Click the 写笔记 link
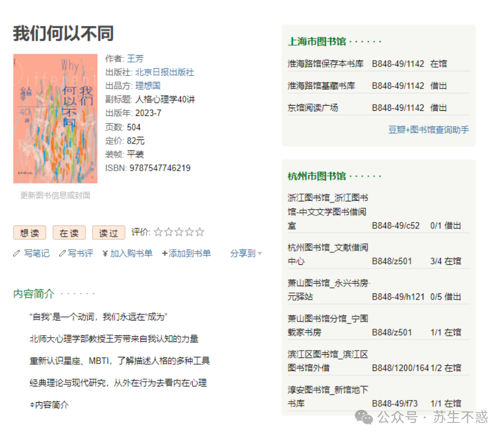Image resolution: width=504 pixels, height=437 pixels. [x=36, y=253]
